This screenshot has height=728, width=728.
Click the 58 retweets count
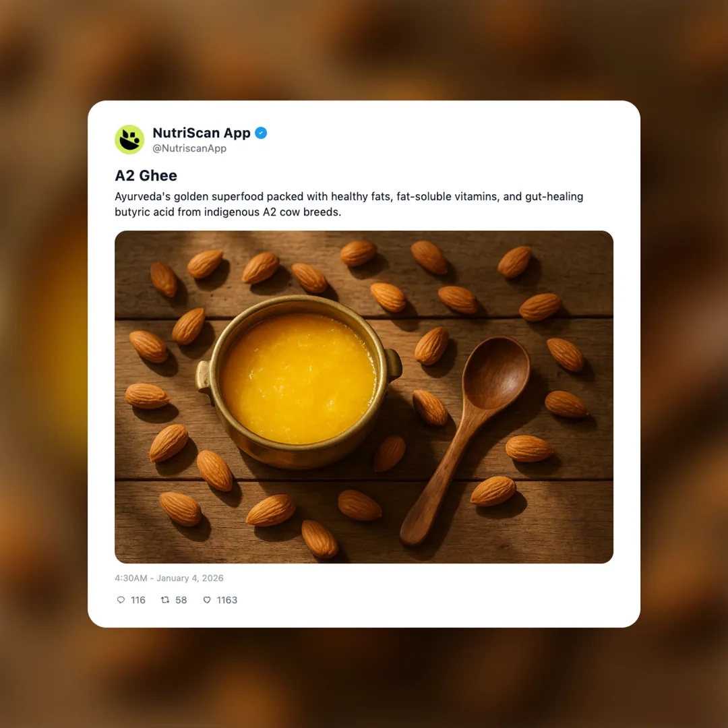[x=181, y=600]
